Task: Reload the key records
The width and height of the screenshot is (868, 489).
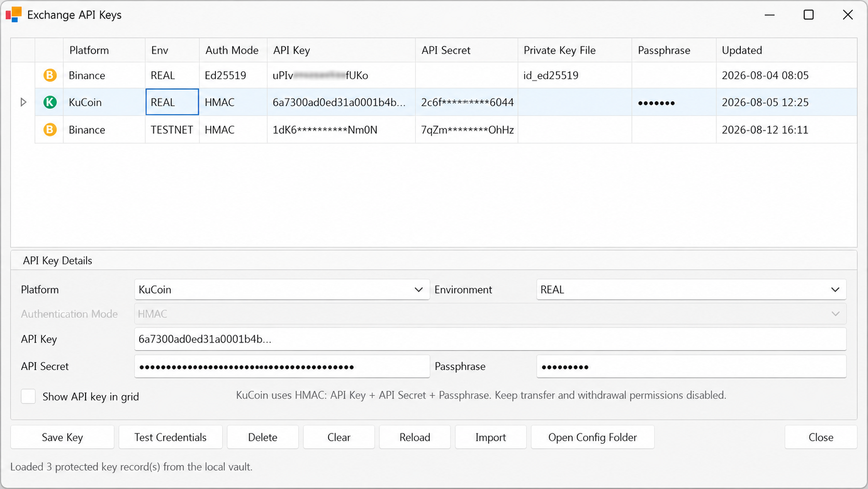Action: pyautogui.click(x=415, y=437)
